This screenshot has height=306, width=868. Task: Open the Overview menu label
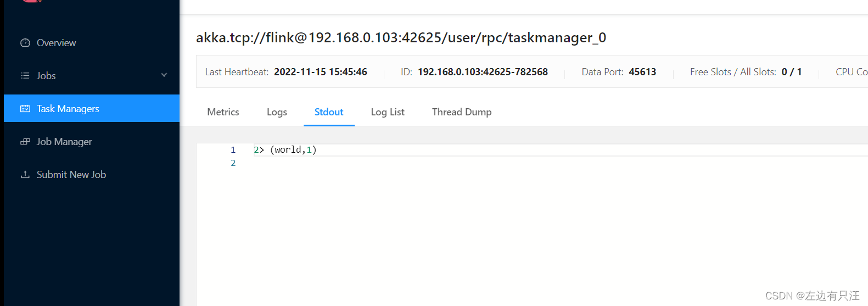(56, 43)
